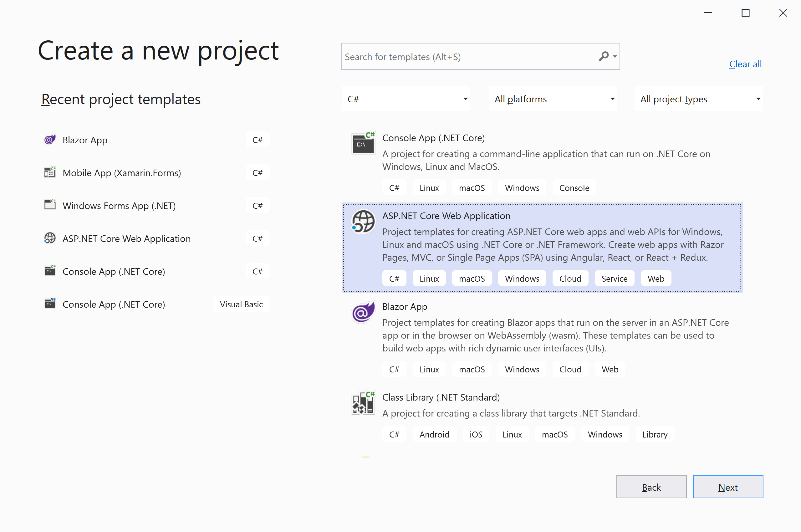Click the Visual Basic Console App icon

pyautogui.click(x=50, y=304)
